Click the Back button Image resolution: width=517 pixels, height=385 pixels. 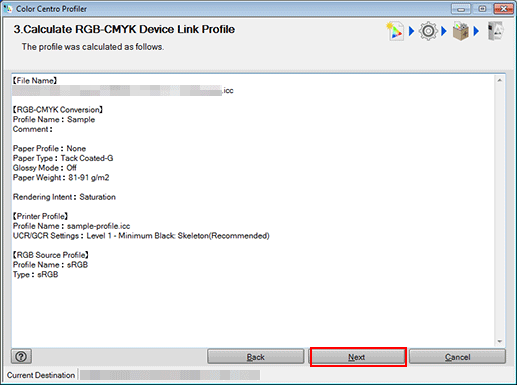256,357
